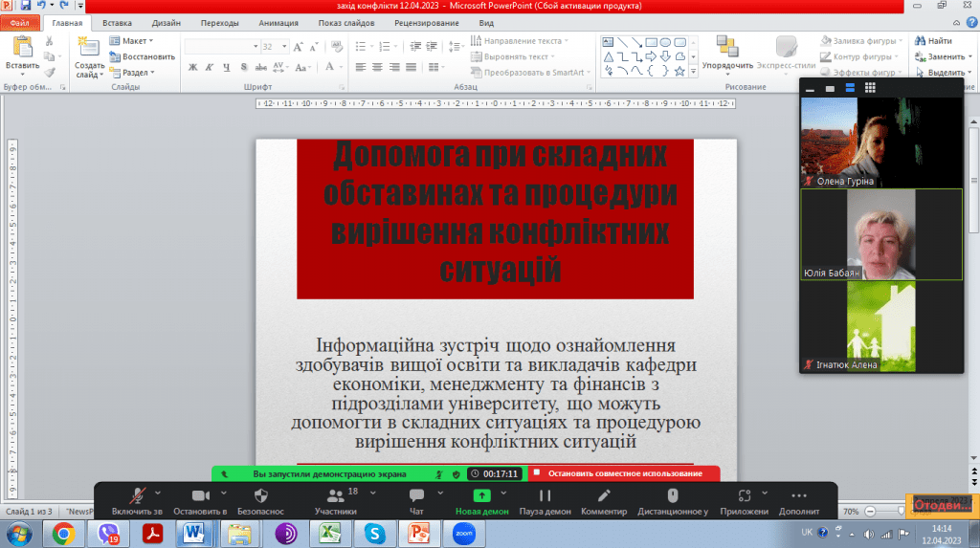Adjust the PowerPoint zoom slider
This screenshot has width=980, height=548.
click(x=900, y=512)
